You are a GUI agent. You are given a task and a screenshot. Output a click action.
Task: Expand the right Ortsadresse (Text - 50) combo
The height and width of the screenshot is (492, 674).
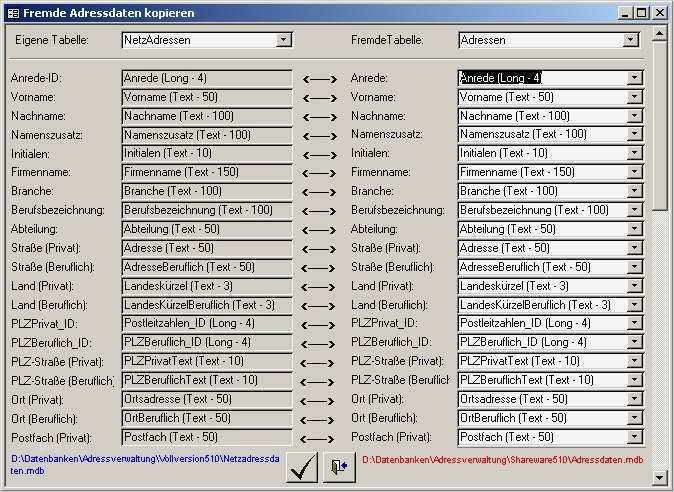[634, 399]
